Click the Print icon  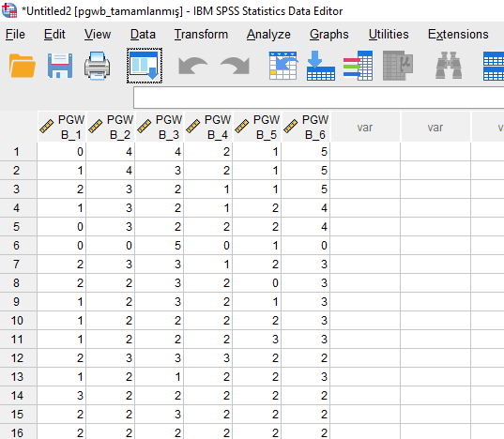(x=97, y=66)
